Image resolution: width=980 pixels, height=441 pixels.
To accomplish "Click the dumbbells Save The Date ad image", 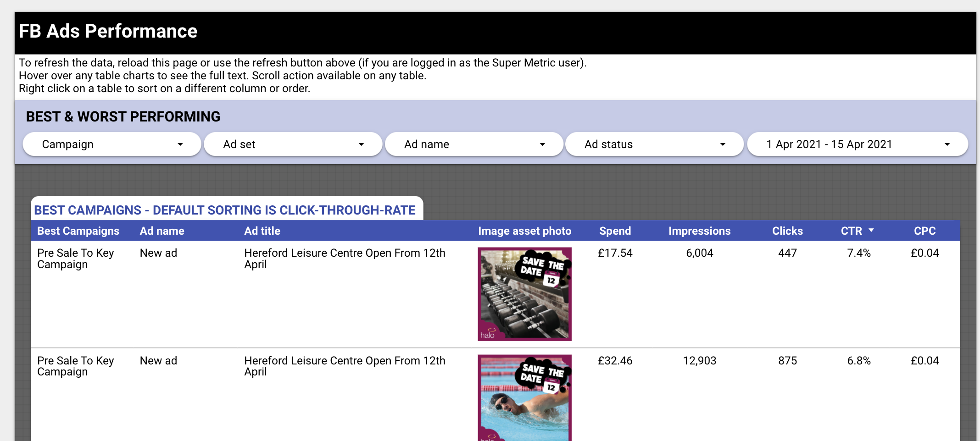I will [524, 294].
